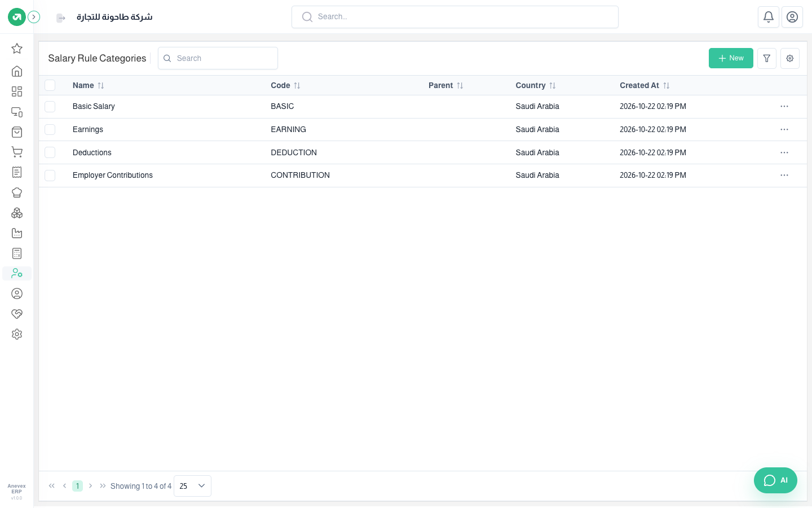
Task: Open the dashboard grid icon in sidebar
Action: (x=17, y=91)
